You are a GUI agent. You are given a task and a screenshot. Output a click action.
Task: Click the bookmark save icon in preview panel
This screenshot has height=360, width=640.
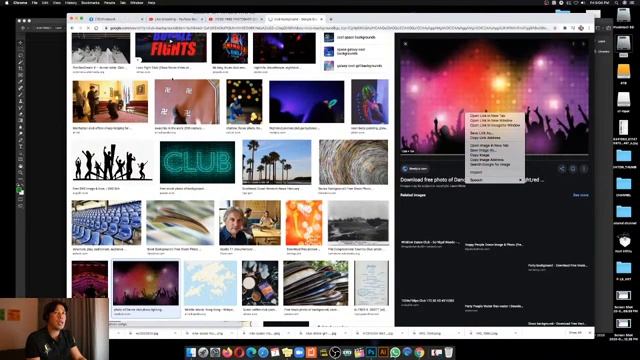pos(573,169)
